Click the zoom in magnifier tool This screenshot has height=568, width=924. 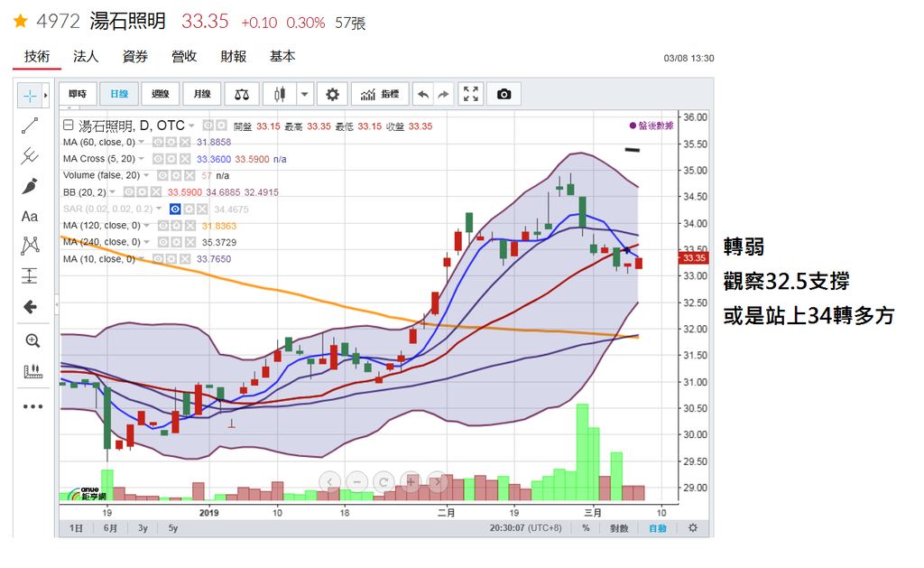[32, 340]
